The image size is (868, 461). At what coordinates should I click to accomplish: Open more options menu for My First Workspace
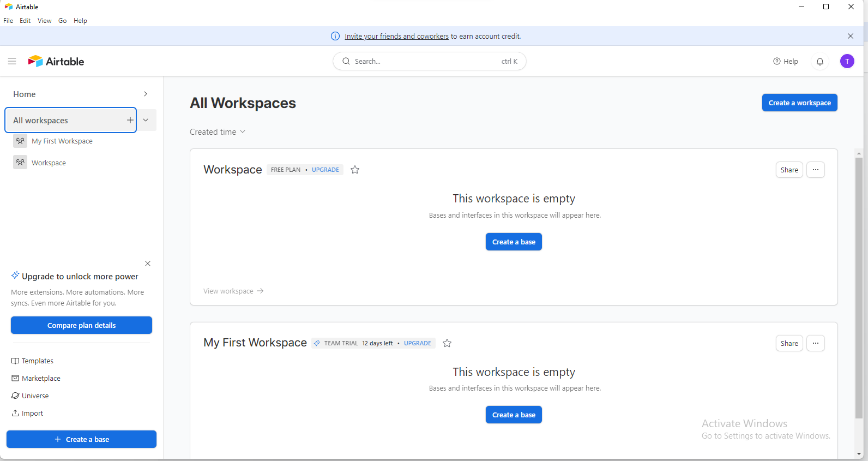tap(816, 343)
